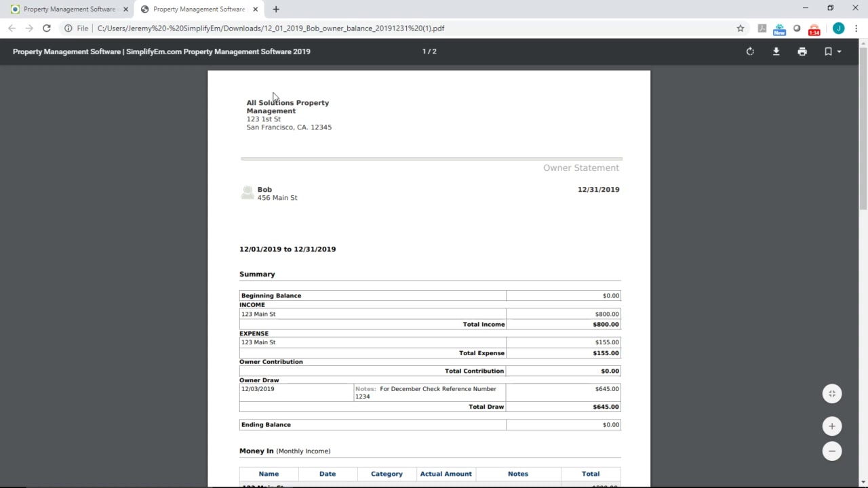
Task: Reload the current page
Action: [x=46, y=28]
